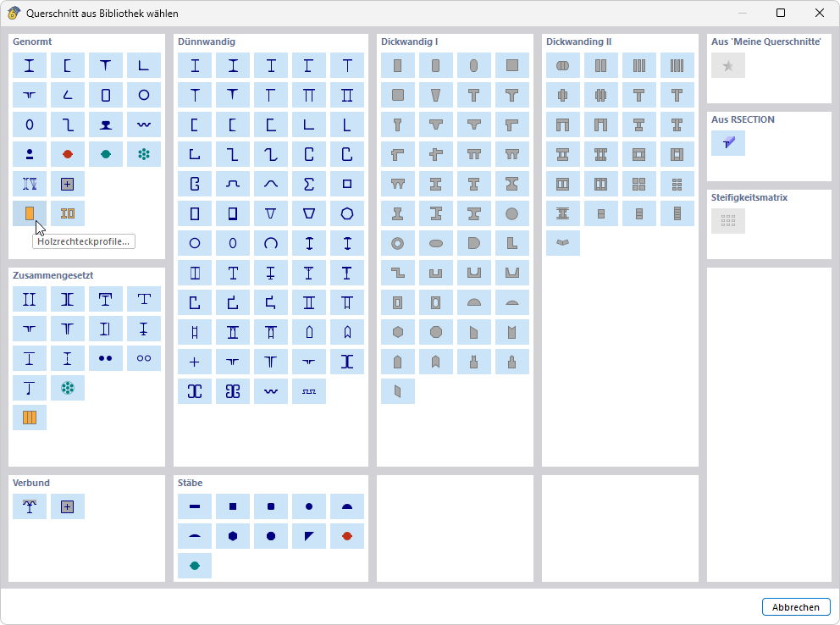Select the D-shaped section in Dickwandig I
The height and width of the screenshot is (625, 840).
(474, 243)
